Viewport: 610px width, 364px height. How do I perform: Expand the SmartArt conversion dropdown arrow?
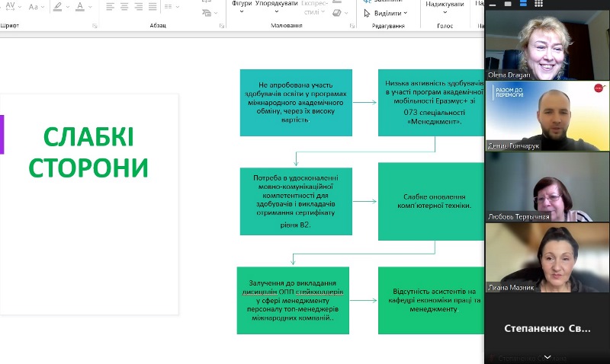pos(216,14)
